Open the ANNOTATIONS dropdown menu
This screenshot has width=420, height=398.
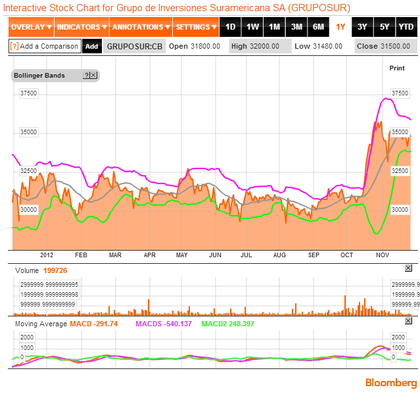pos(141,27)
